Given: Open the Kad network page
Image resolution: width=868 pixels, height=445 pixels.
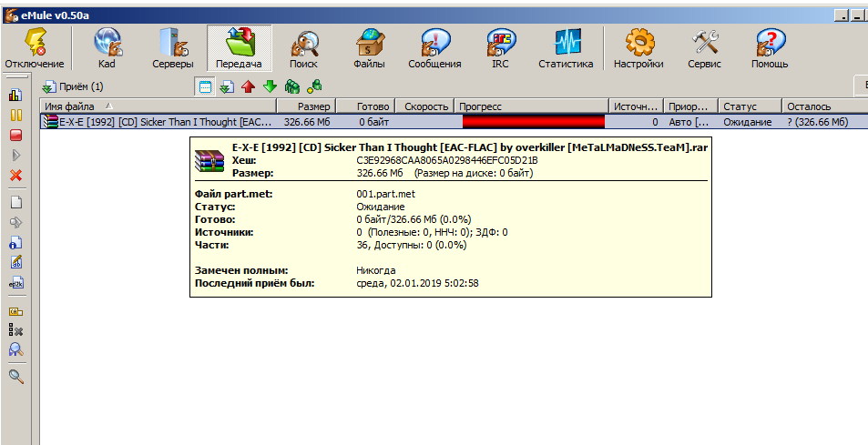Looking at the screenshot, I should (107, 49).
